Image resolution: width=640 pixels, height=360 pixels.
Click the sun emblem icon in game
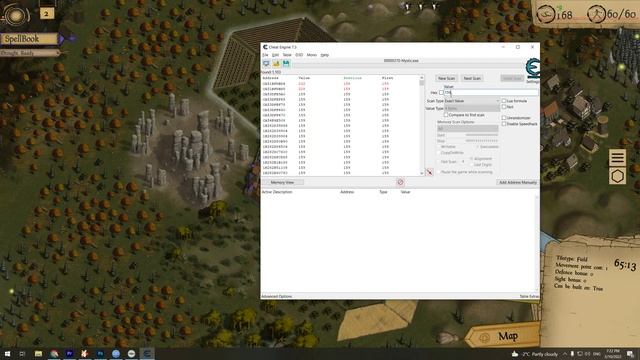[x=16, y=15]
